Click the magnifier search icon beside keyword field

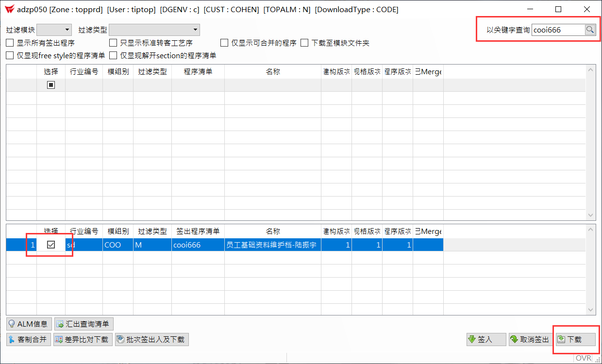pyautogui.click(x=590, y=30)
